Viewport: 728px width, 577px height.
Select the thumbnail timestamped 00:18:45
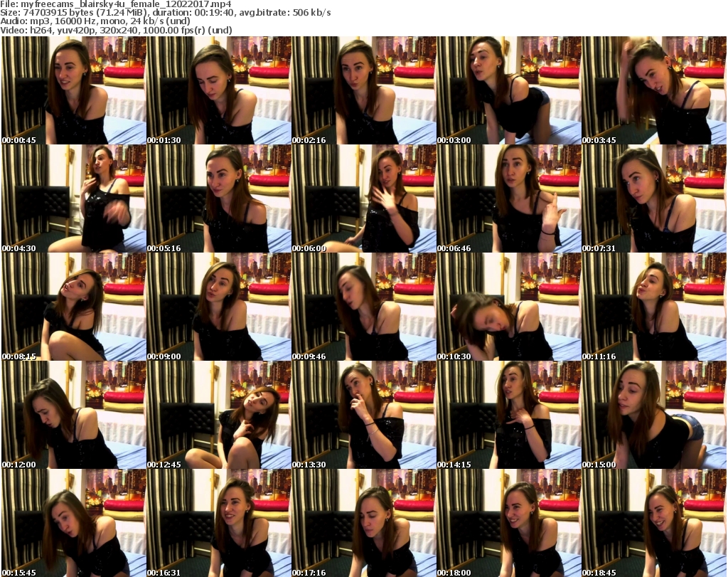click(653, 523)
